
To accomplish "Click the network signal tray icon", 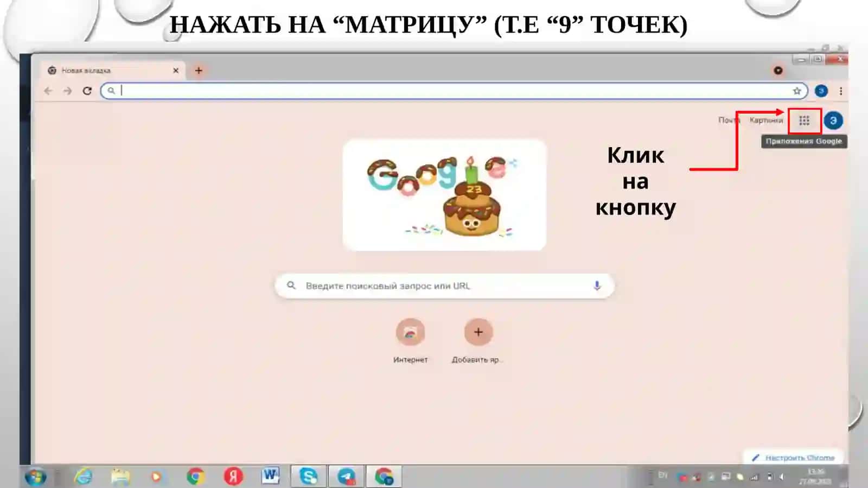I will (754, 477).
